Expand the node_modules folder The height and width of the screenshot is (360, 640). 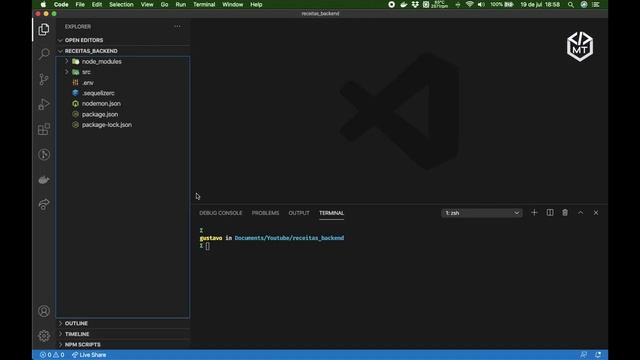pyautogui.click(x=101, y=62)
